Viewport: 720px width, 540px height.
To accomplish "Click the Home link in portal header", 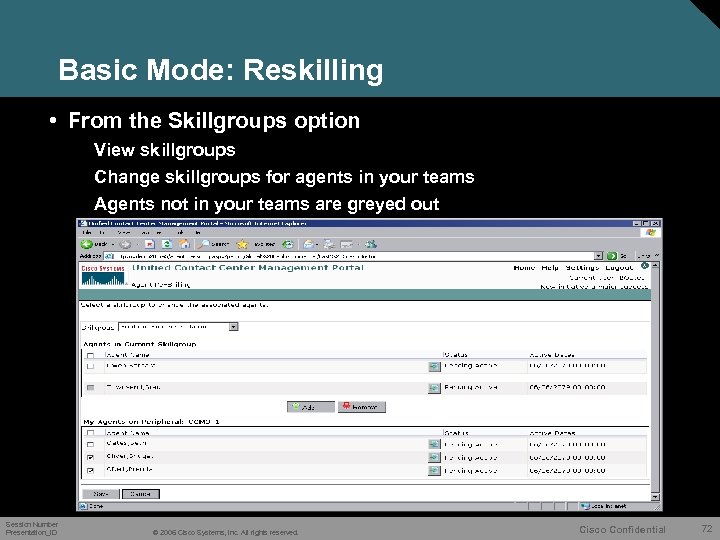I will coord(524,268).
